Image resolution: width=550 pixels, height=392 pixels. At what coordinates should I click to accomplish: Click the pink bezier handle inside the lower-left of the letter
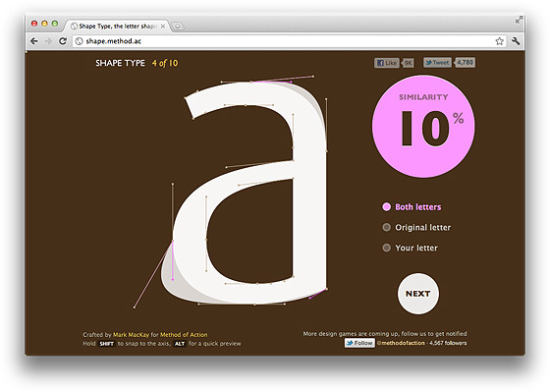tap(173, 279)
